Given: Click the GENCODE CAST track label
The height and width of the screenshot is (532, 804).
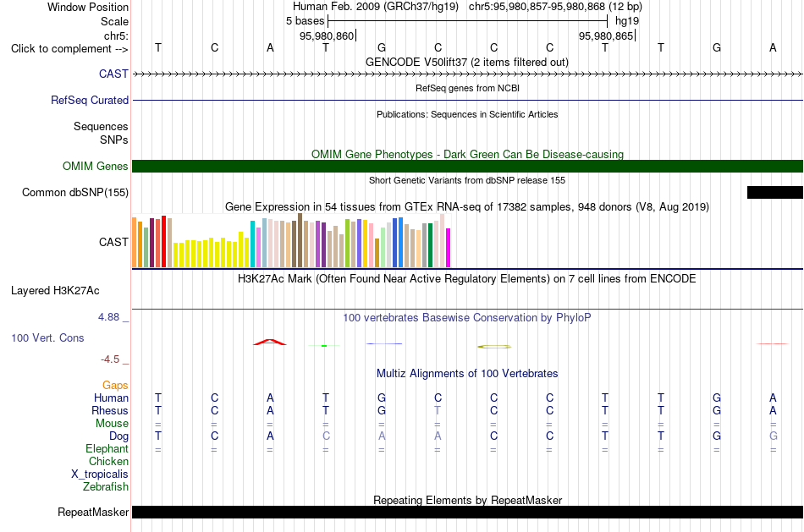Looking at the screenshot, I should pyautogui.click(x=113, y=74).
